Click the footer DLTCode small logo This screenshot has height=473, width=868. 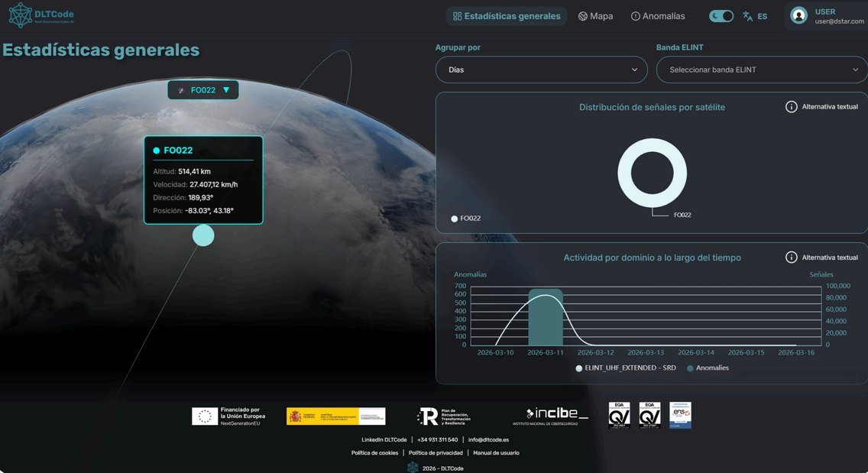(413, 468)
